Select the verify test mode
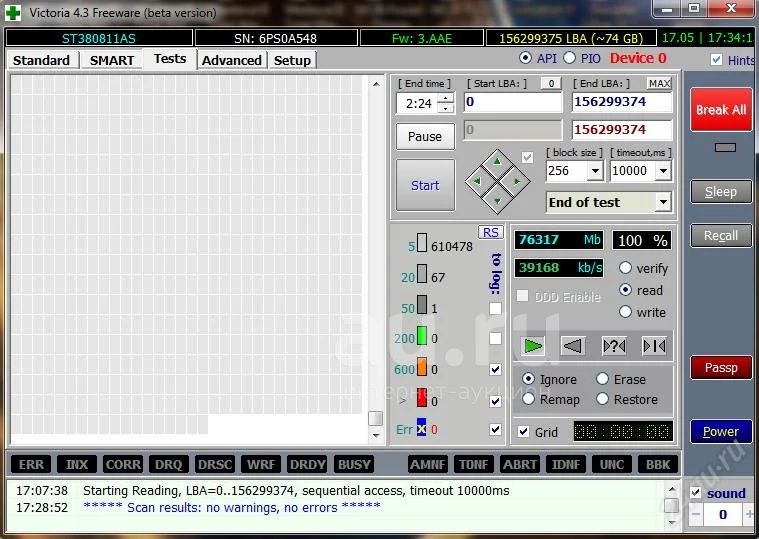Viewport: 759px width, 539px height. tap(625, 268)
